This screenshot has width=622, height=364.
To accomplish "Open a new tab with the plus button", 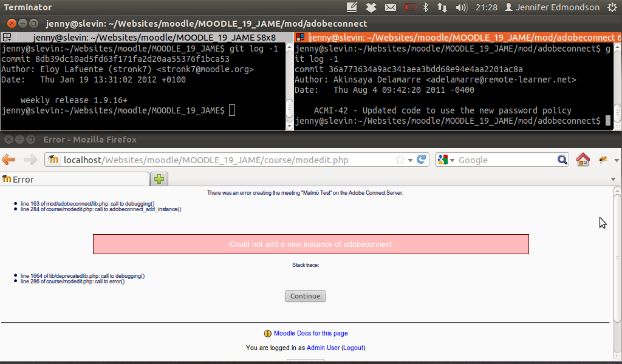I will pos(159,179).
